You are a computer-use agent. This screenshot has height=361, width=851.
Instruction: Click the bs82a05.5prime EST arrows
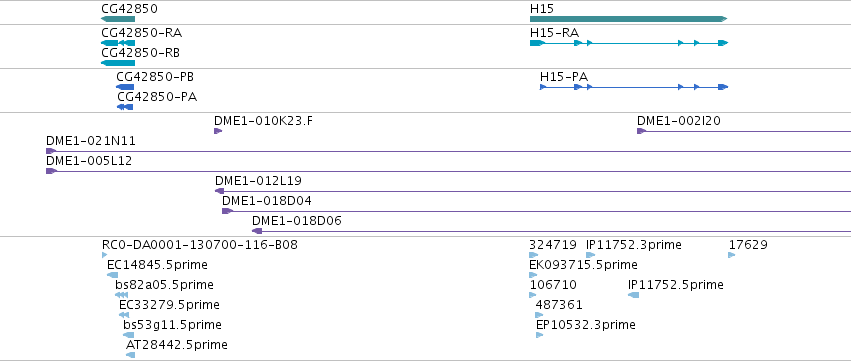click(x=122, y=295)
